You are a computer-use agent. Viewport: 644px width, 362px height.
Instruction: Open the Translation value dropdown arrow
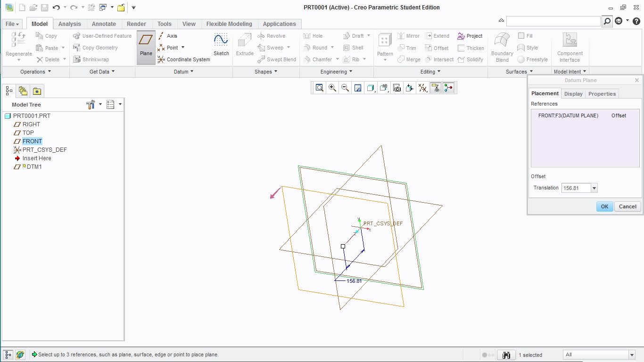click(x=594, y=188)
